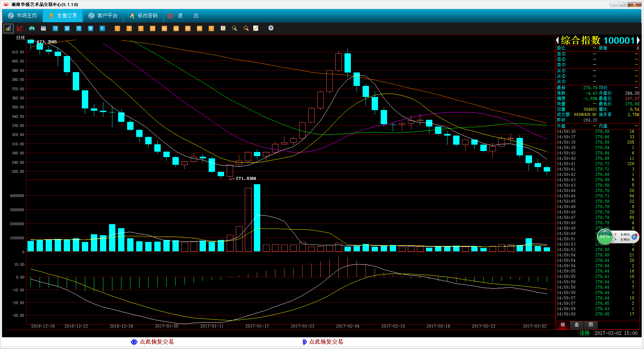Open the calendar date icon in toolbar
Screen dimensions: 644x349
(44, 29)
